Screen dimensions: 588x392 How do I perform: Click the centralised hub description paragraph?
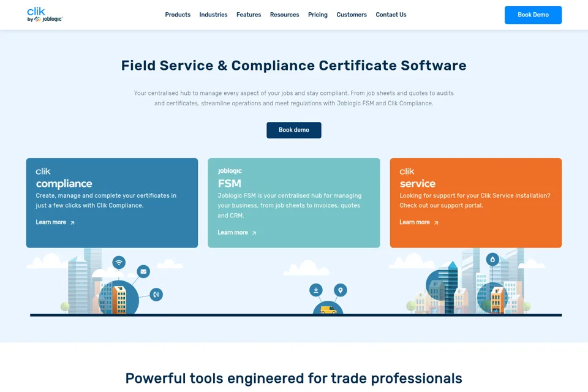[293, 98]
